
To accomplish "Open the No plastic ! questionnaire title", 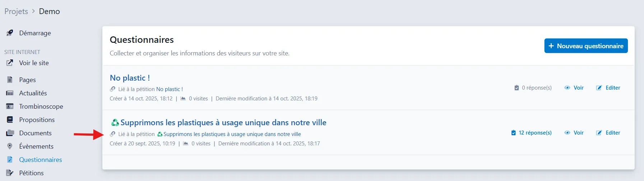I will pyautogui.click(x=130, y=78).
